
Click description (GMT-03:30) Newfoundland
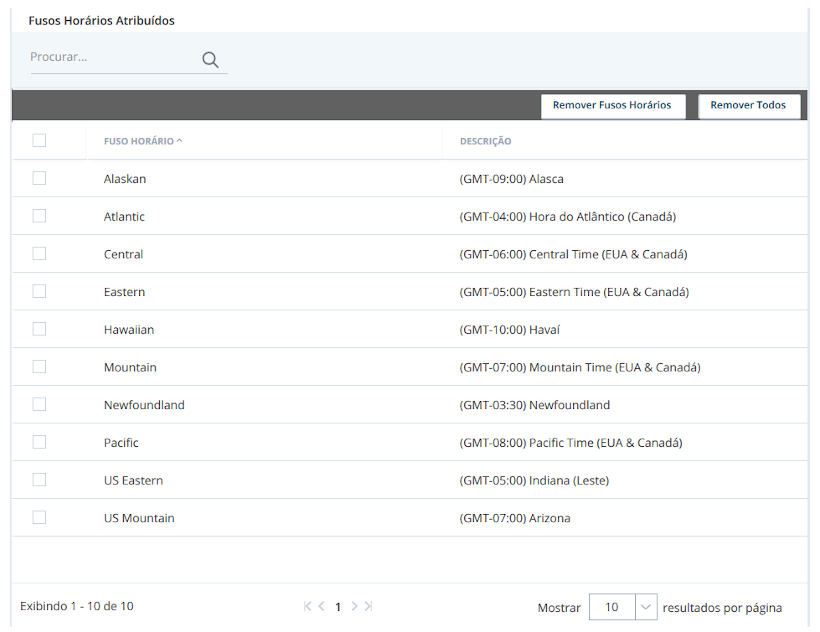coord(534,405)
